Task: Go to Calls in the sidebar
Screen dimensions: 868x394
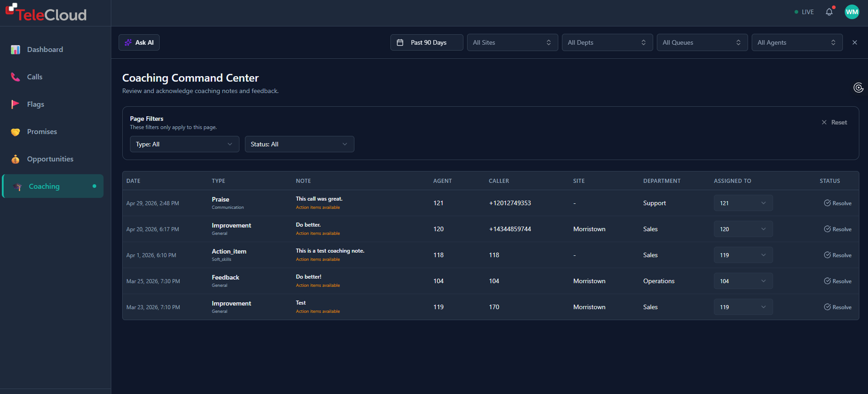Action: [x=53, y=77]
